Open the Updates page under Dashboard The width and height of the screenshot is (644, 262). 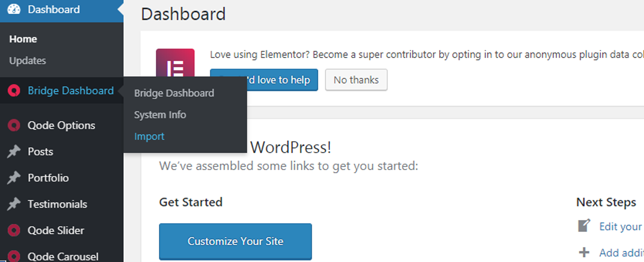[x=27, y=61]
